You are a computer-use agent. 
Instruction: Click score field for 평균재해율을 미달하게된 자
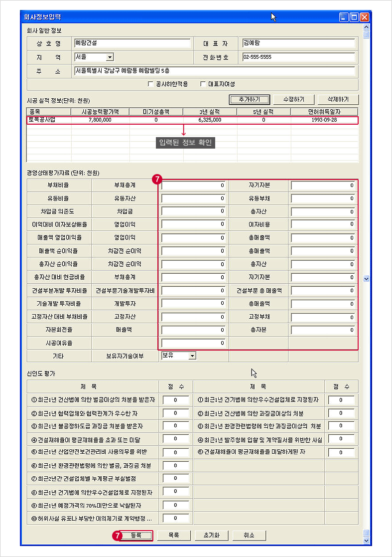pos(341,453)
